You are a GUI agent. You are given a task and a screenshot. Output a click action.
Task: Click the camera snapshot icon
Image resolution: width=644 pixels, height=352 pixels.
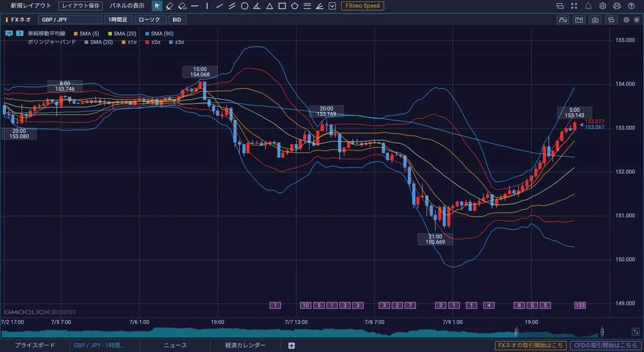tap(595, 20)
